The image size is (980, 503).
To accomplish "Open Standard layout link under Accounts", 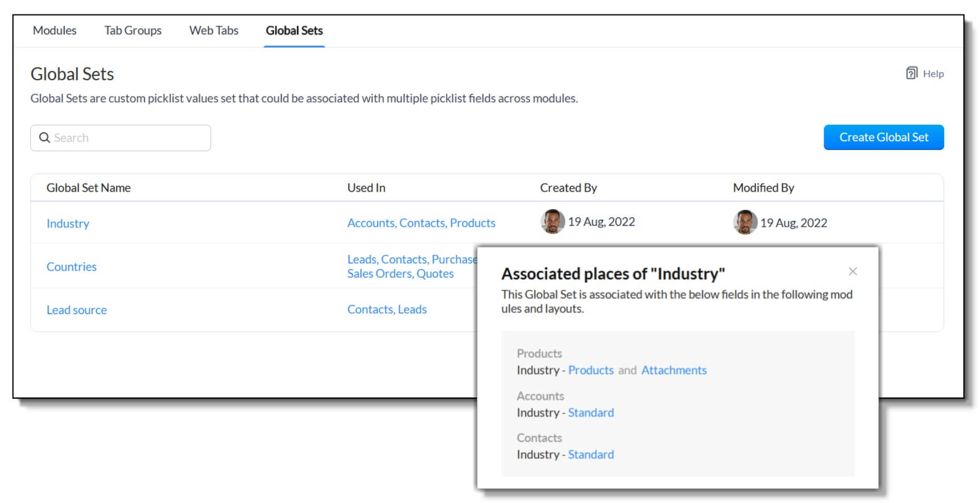I will point(591,413).
